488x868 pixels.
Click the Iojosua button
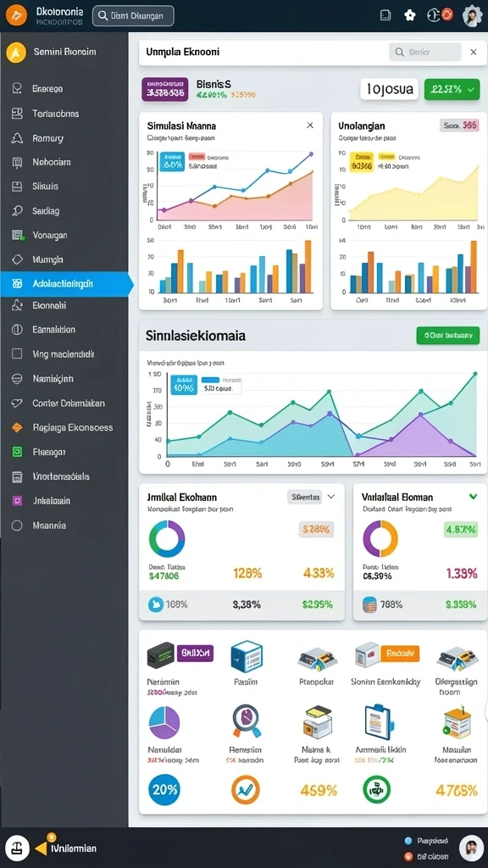click(x=390, y=89)
